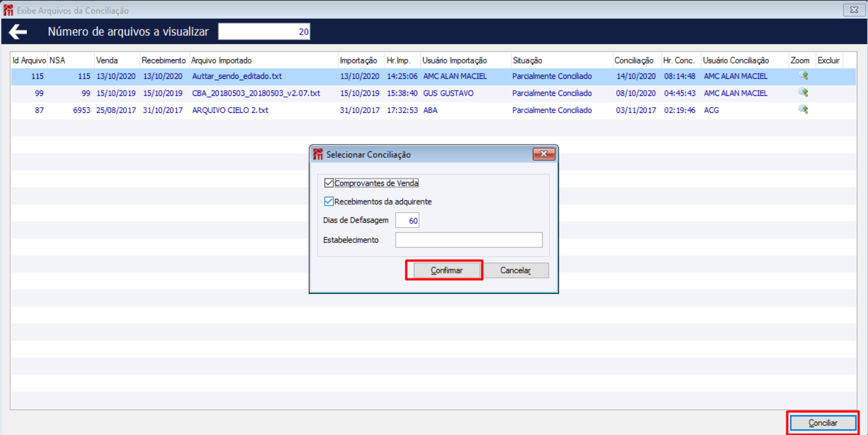Close the Selecionar Conciliação dialog
The image size is (868, 435).
point(543,154)
